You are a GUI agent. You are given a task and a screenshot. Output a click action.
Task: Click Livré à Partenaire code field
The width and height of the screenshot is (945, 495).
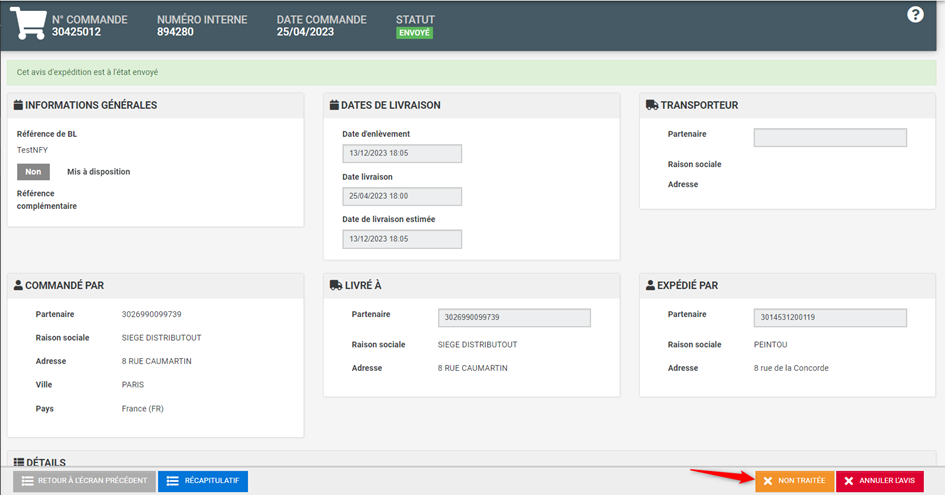click(514, 318)
